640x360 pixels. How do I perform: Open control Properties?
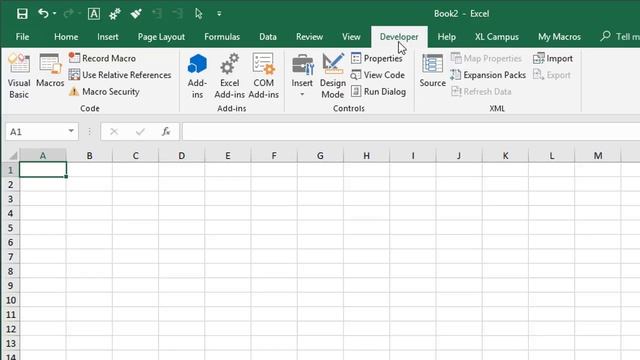[x=377, y=58]
